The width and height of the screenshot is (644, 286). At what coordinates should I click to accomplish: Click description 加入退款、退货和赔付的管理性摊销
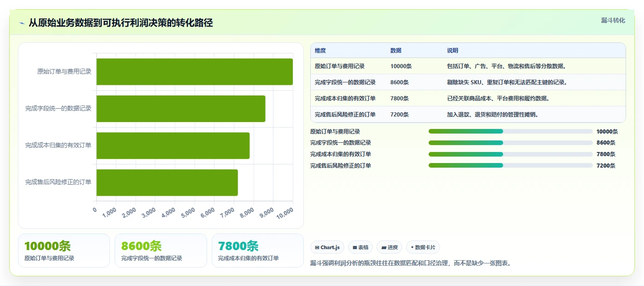coord(493,115)
